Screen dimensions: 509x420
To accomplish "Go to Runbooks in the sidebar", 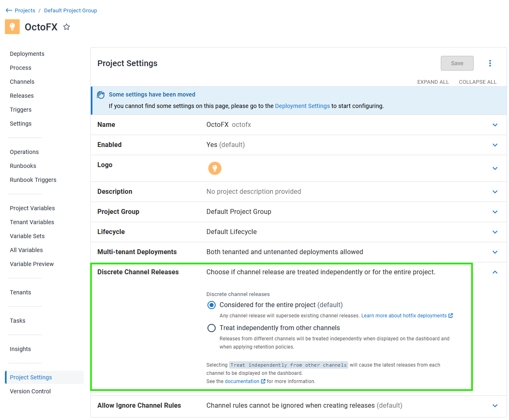I will pyautogui.click(x=23, y=166).
